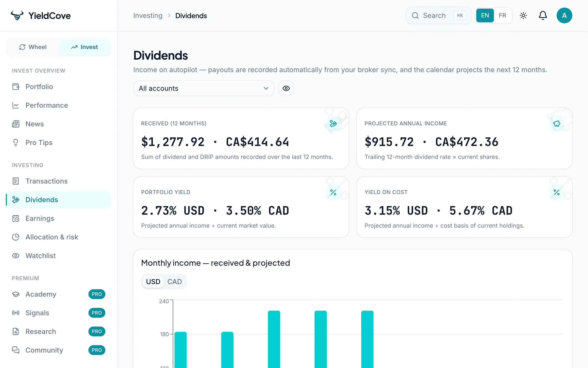Switch language to FR
This screenshot has width=588, height=368.
pyautogui.click(x=502, y=15)
